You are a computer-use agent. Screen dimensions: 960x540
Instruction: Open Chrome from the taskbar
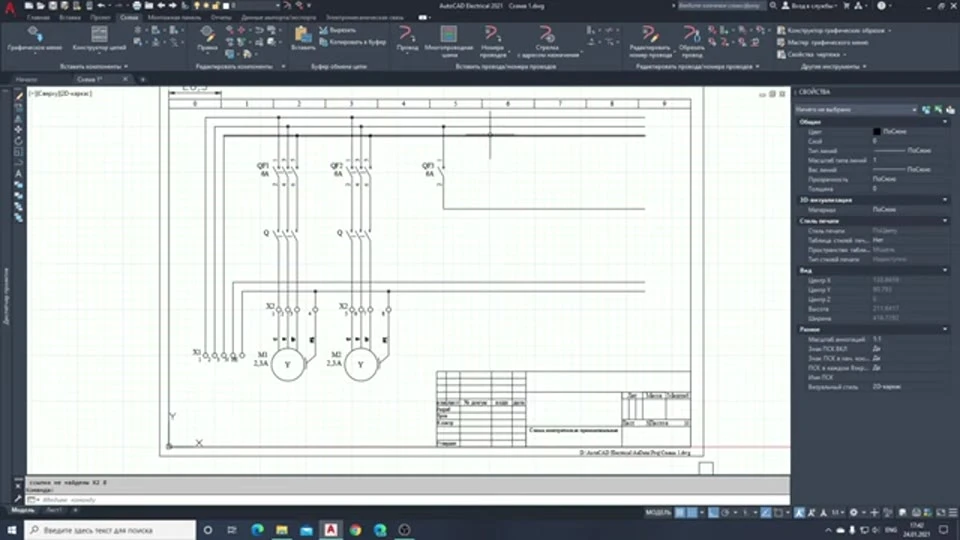(x=355, y=530)
